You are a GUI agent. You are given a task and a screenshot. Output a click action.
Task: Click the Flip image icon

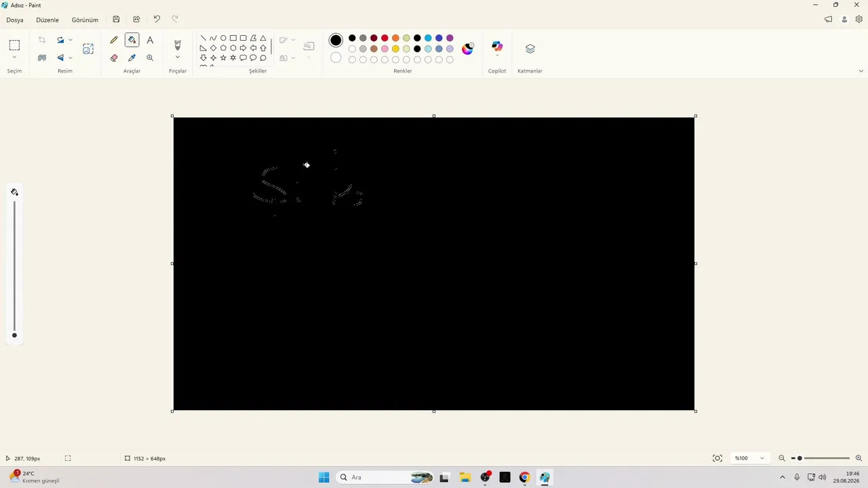pos(60,58)
